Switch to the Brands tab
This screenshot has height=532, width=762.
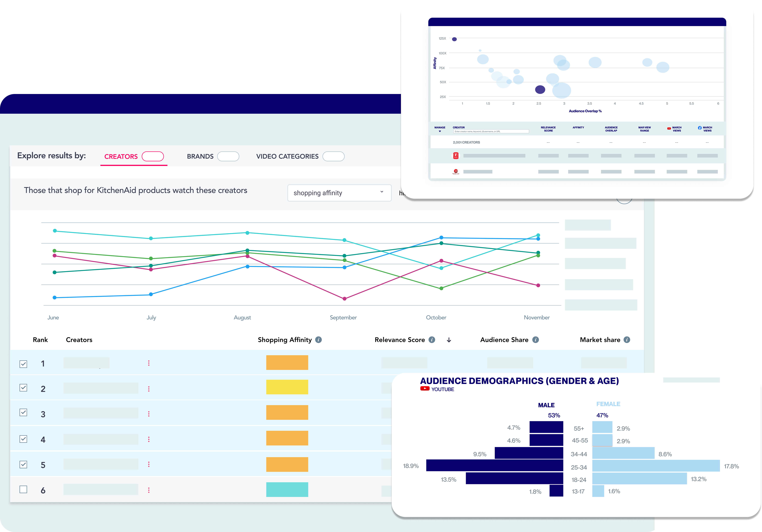(x=200, y=157)
